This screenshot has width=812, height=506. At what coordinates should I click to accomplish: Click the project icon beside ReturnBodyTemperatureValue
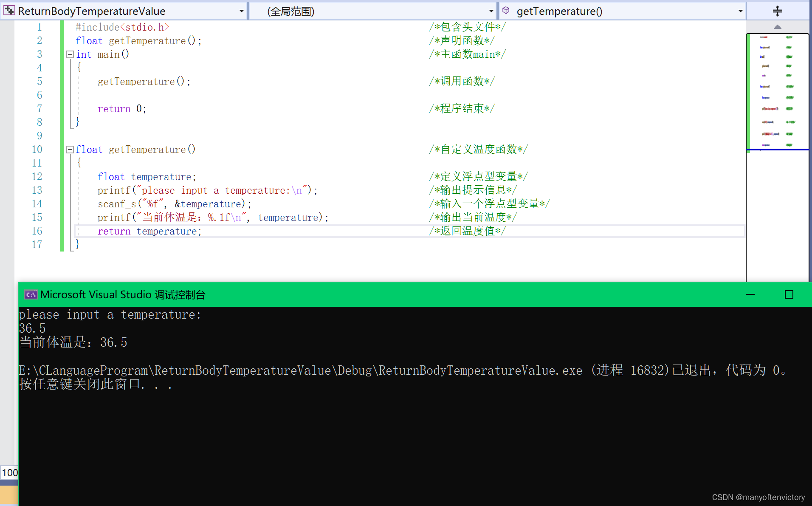tap(9, 11)
